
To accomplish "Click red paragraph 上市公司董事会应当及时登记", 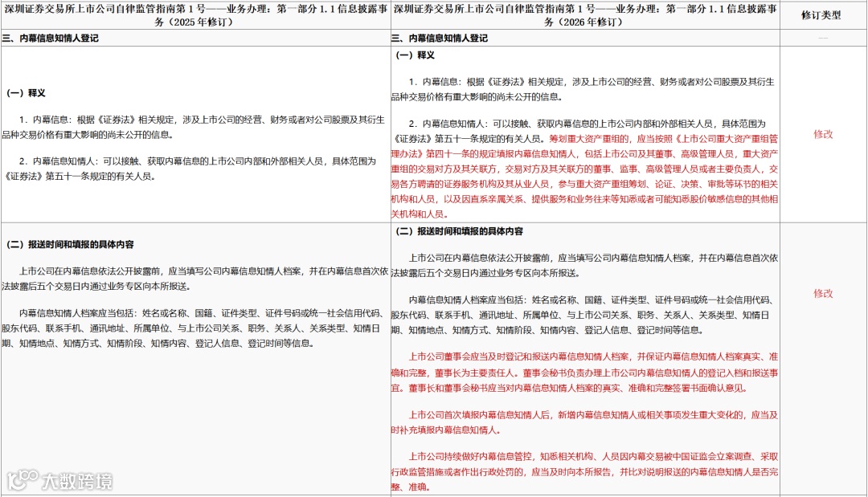I will click(584, 373).
